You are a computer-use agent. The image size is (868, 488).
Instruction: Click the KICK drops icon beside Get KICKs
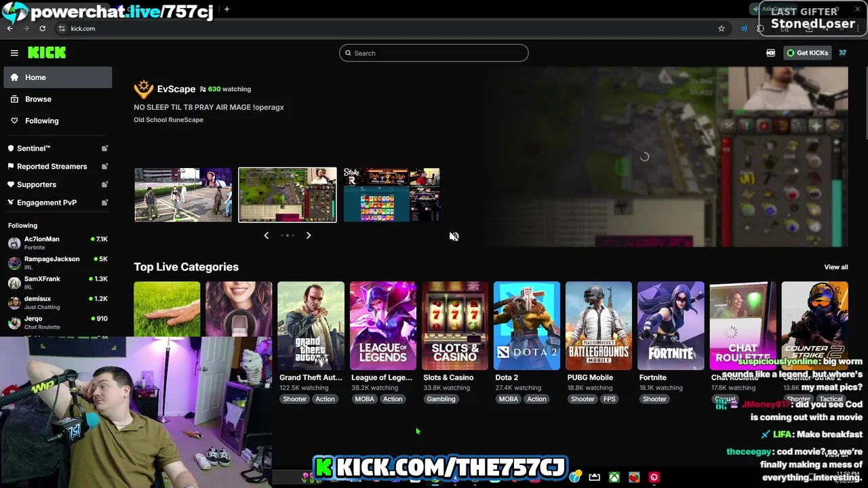(771, 53)
